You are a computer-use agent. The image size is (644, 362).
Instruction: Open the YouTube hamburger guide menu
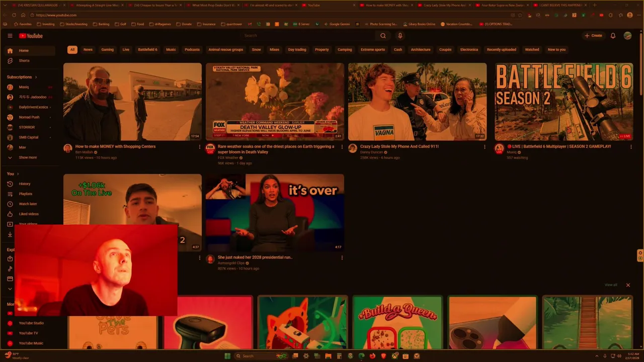(x=10, y=36)
